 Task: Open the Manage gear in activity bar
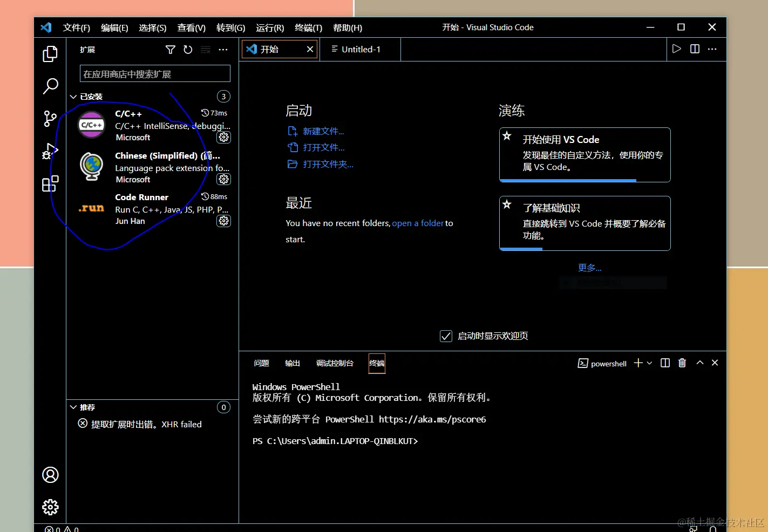[50, 507]
